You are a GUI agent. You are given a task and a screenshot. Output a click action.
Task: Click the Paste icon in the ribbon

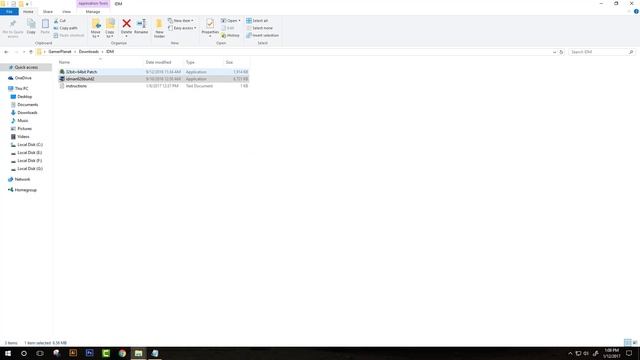click(45, 24)
